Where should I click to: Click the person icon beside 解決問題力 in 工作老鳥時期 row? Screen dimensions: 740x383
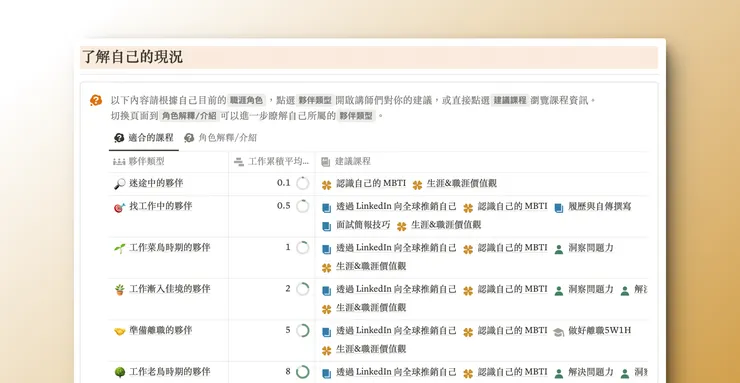coord(559,374)
